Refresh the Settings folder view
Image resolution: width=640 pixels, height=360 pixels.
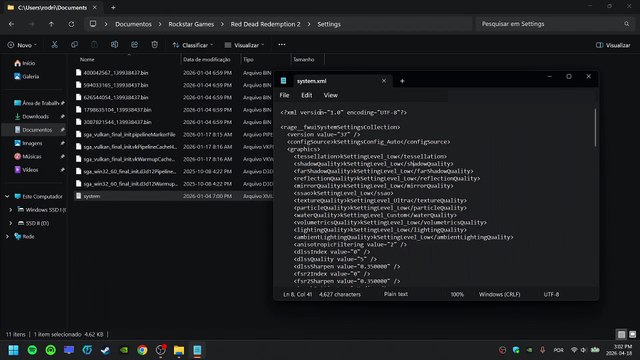click(71, 24)
